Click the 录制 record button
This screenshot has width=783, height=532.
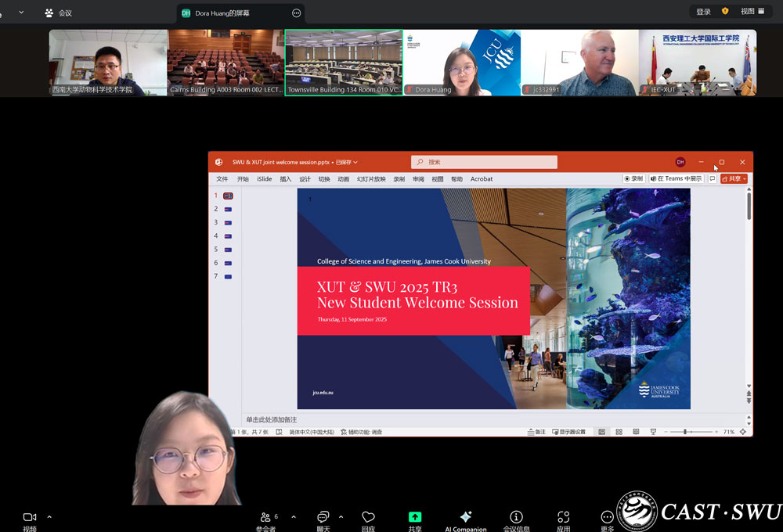tap(633, 178)
